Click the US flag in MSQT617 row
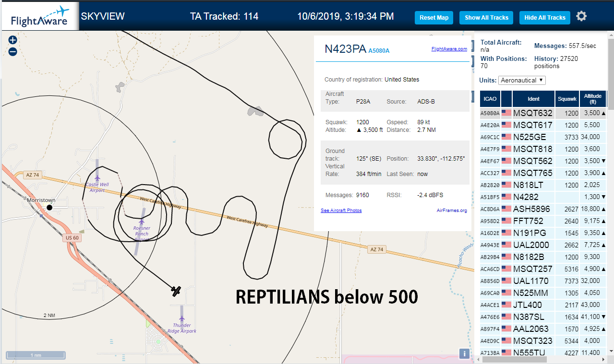614x364 pixels. click(506, 125)
